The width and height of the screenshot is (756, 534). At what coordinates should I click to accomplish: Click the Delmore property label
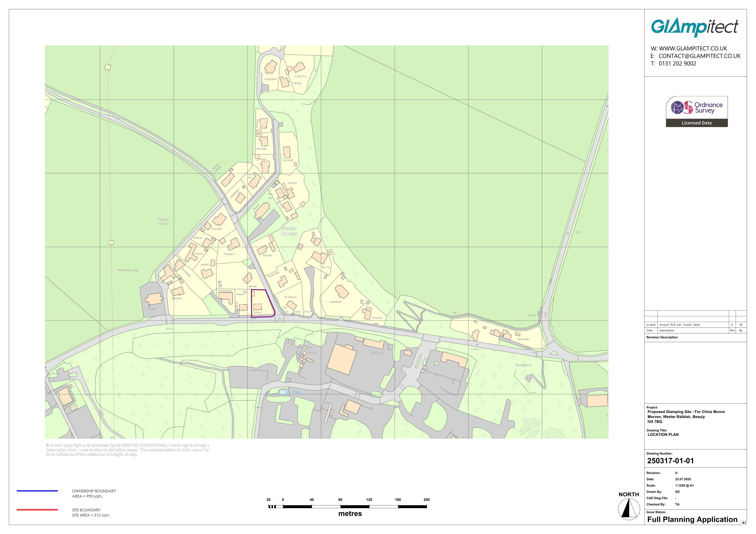point(292,183)
